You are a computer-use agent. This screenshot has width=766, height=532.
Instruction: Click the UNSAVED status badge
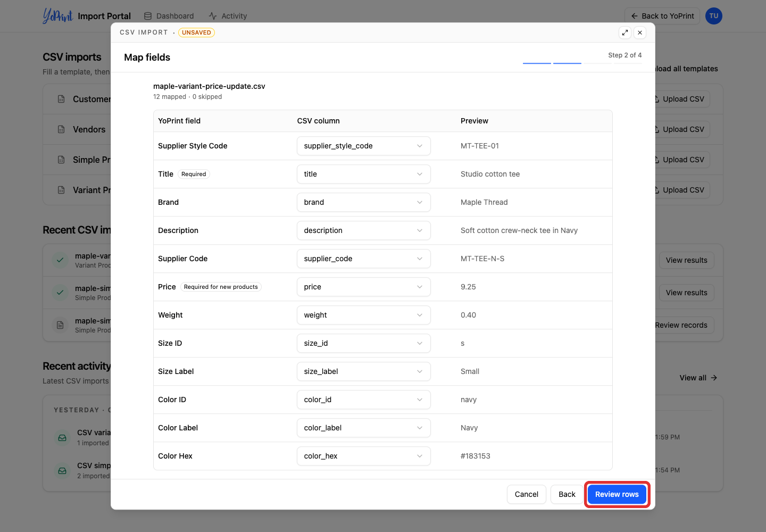pos(196,32)
